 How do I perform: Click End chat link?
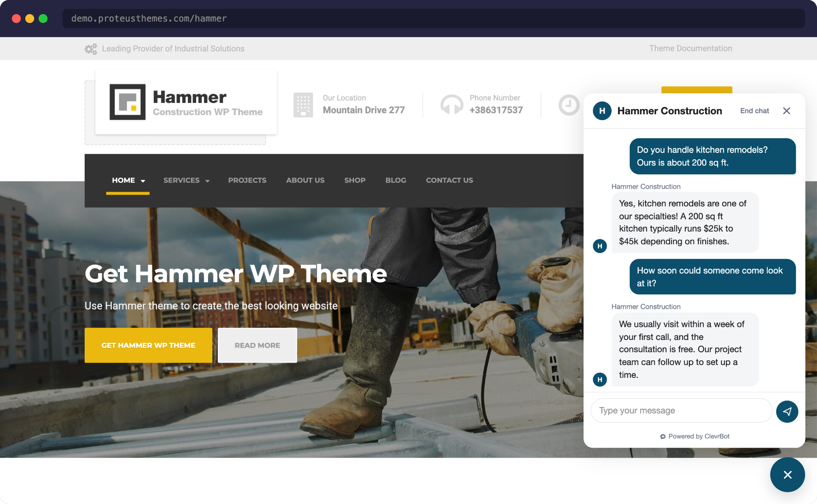pos(754,111)
